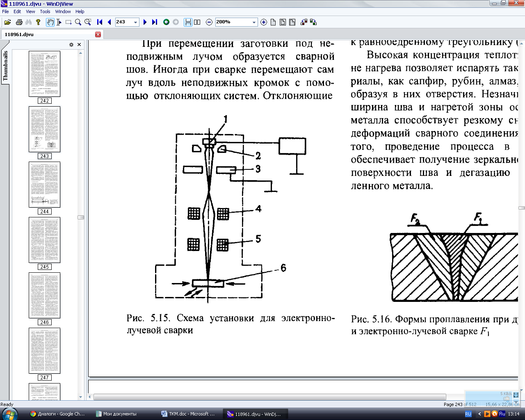Open page 245 thumbnail
525x420 pixels.
point(44,240)
